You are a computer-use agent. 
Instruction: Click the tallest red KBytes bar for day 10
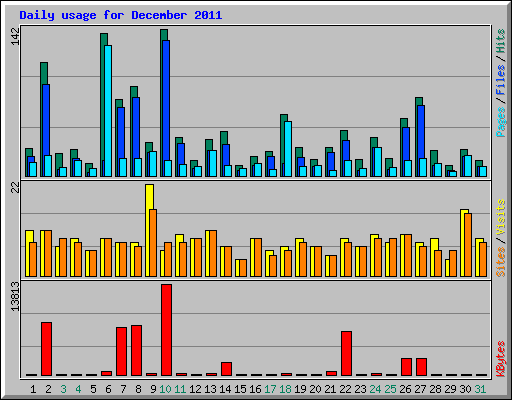166,330
